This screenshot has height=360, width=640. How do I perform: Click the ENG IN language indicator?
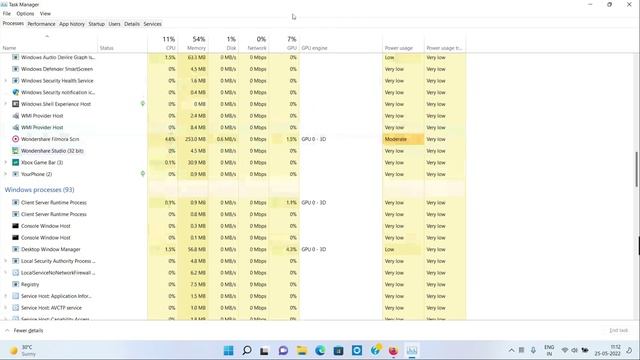coord(549,350)
